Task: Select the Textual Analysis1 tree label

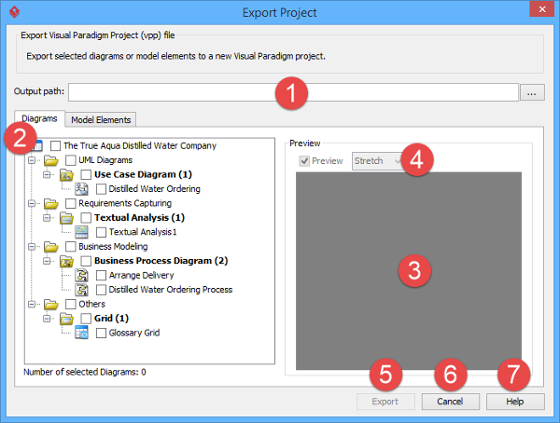Action: point(143,232)
